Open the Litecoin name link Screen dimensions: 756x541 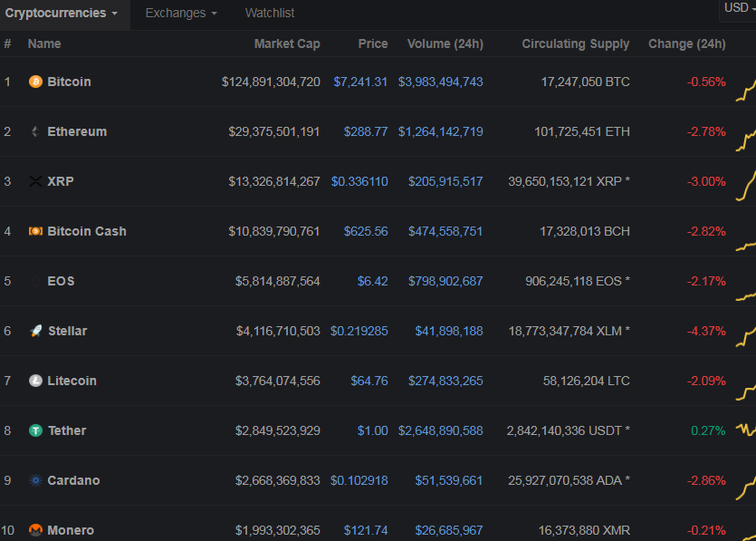pyautogui.click(x=72, y=381)
